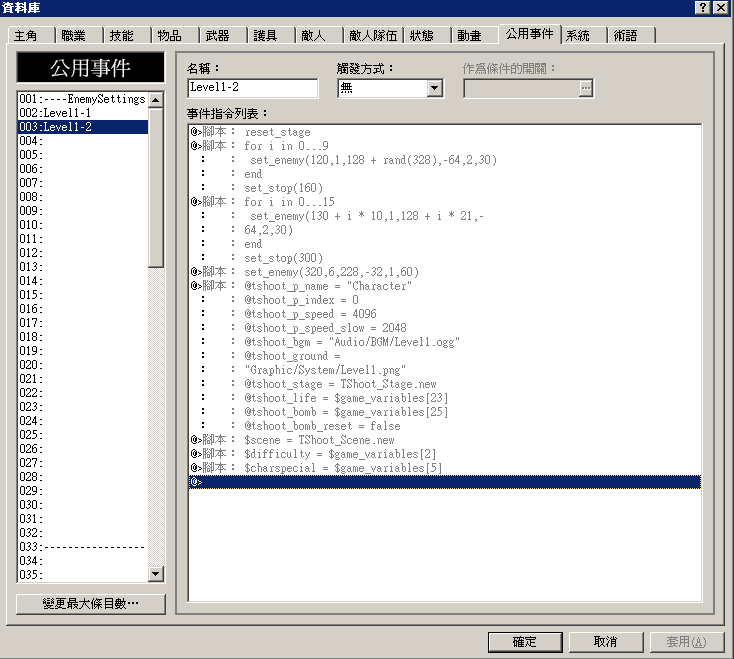This screenshot has height=659, width=734.
Task: Close the 資料庫 dialog window
Action: pos(721,7)
